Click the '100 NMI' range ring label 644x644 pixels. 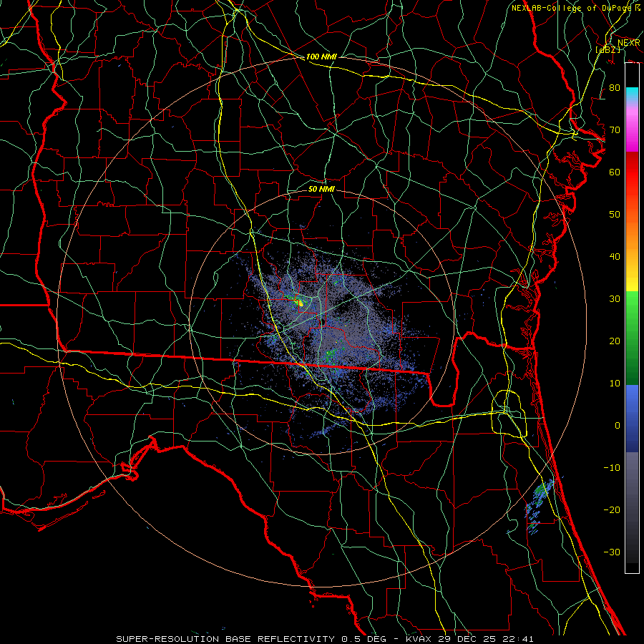(x=321, y=57)
